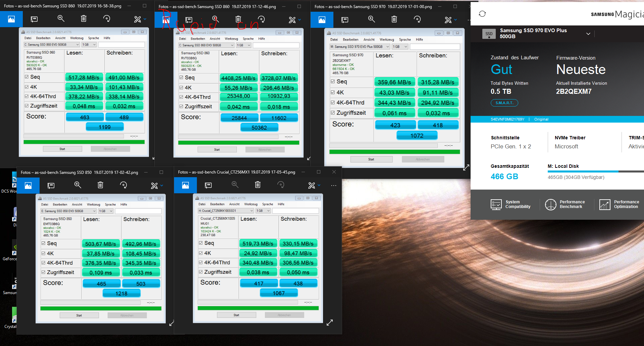Rotate the SSD 860 17-12-46 photo
644x346 pixels.
click(x=261, y=19)
